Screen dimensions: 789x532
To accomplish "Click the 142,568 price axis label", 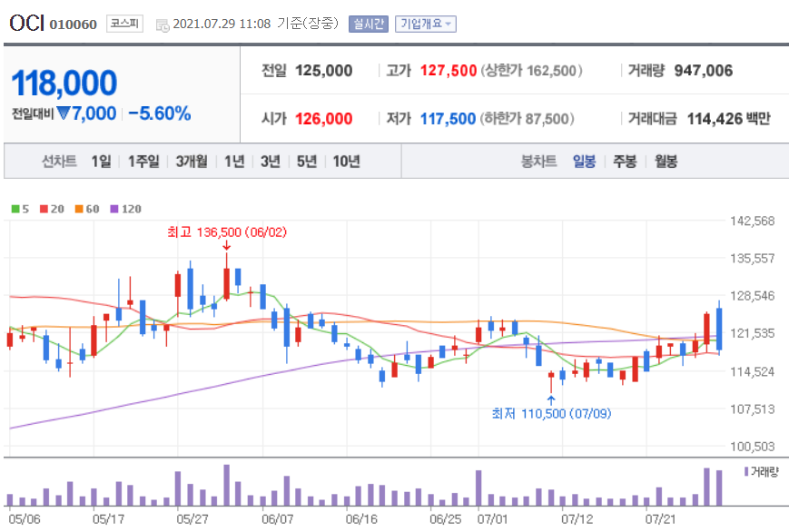I will (753, 221).
